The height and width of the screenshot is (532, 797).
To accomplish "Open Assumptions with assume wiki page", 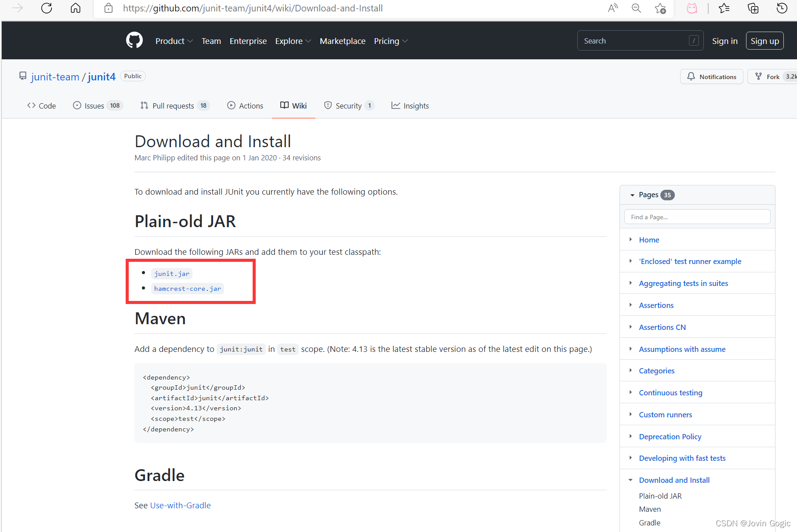I will click(682, 349).
